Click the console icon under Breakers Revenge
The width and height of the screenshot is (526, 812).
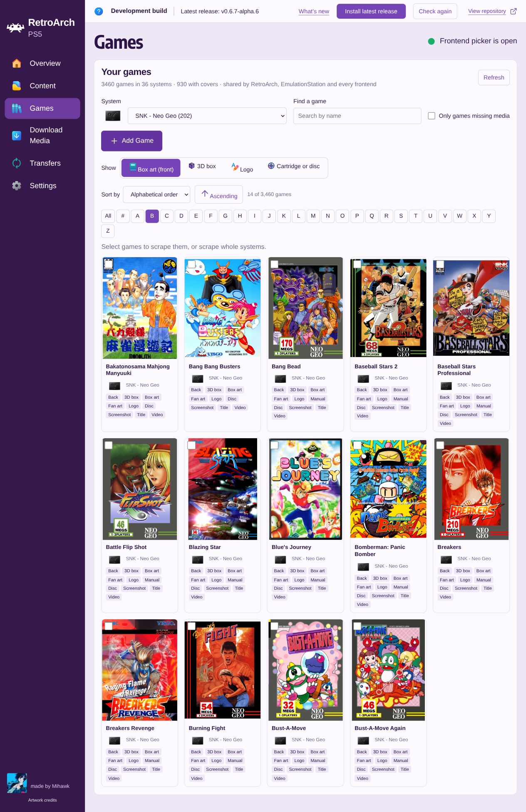pos(114,740)
